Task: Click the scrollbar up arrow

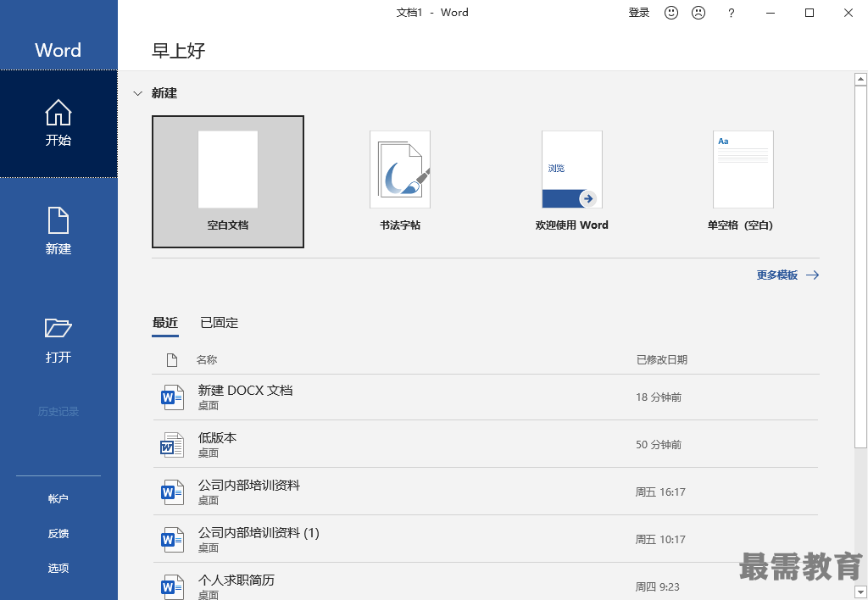Action: (x=861, y=79)
